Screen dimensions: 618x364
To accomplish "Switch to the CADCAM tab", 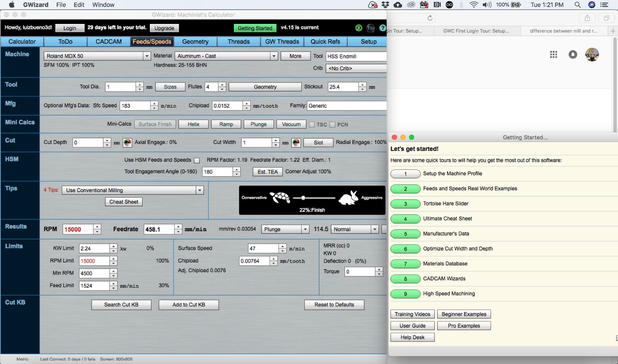I will coord(109,42).
